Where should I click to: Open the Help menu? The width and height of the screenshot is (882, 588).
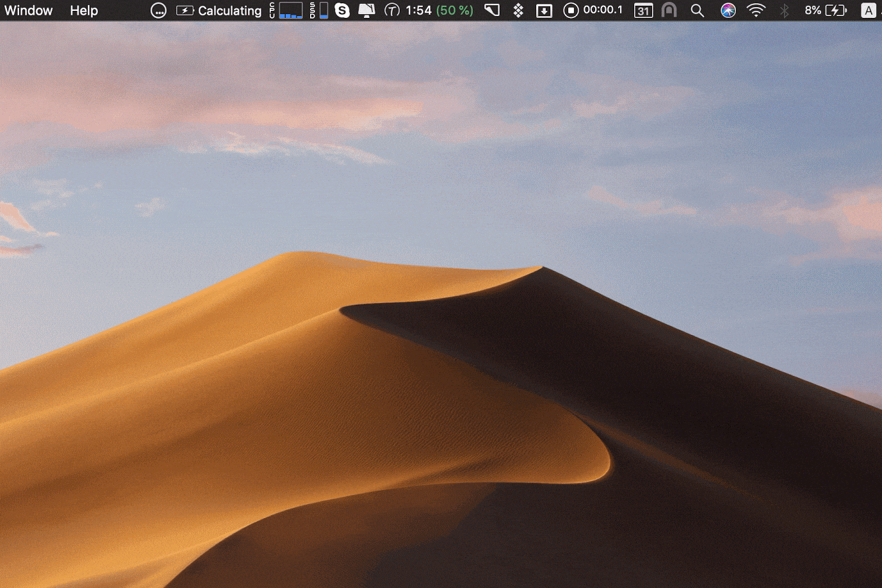(x=84, y=10)
